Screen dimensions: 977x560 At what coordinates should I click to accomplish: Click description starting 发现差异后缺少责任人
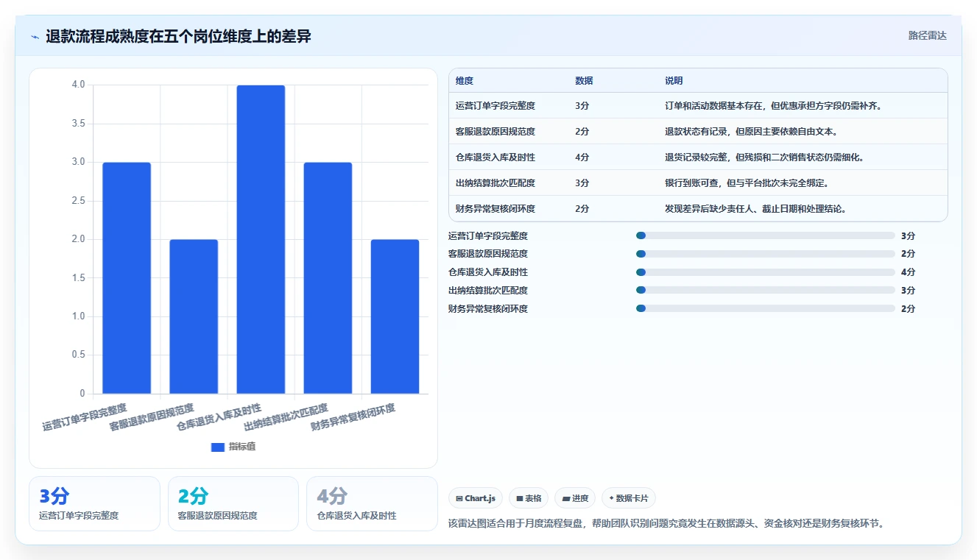(x=755, y=209)
